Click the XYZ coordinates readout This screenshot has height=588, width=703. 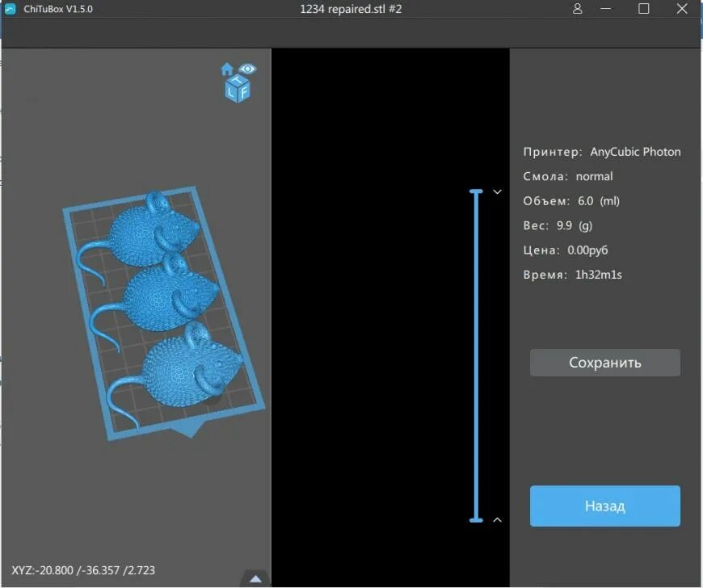click(x=83, y=570)
